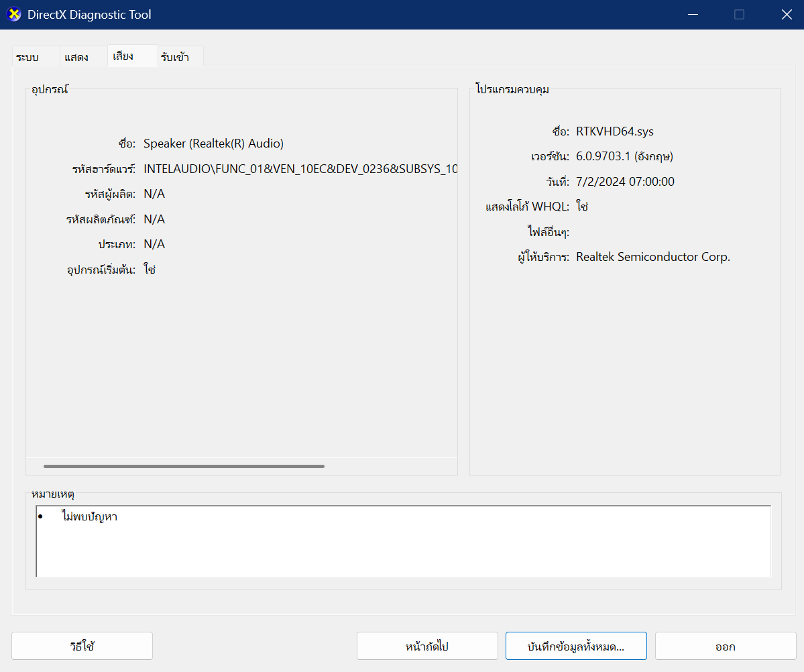Open the แสดง tab
804x672 pixels.
(x=76, y=58)
